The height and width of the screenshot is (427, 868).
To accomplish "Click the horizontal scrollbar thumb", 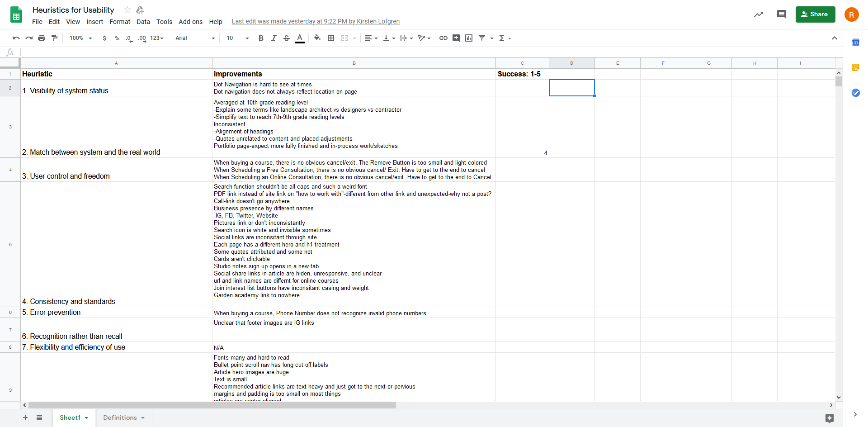I will point(212,405).
